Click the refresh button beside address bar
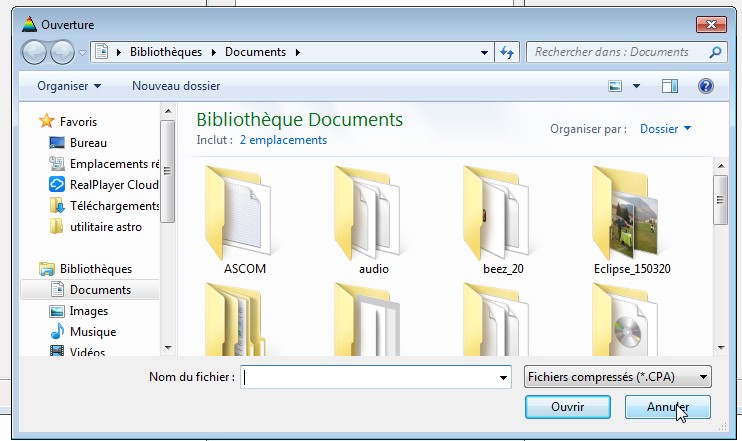Viewport: 742px width, 441px height. 507,52
